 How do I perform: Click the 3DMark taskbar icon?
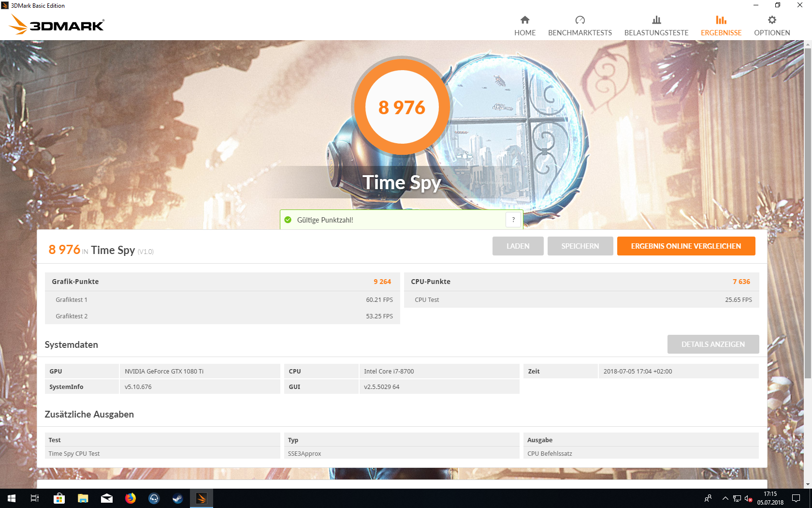coord(202,498)
